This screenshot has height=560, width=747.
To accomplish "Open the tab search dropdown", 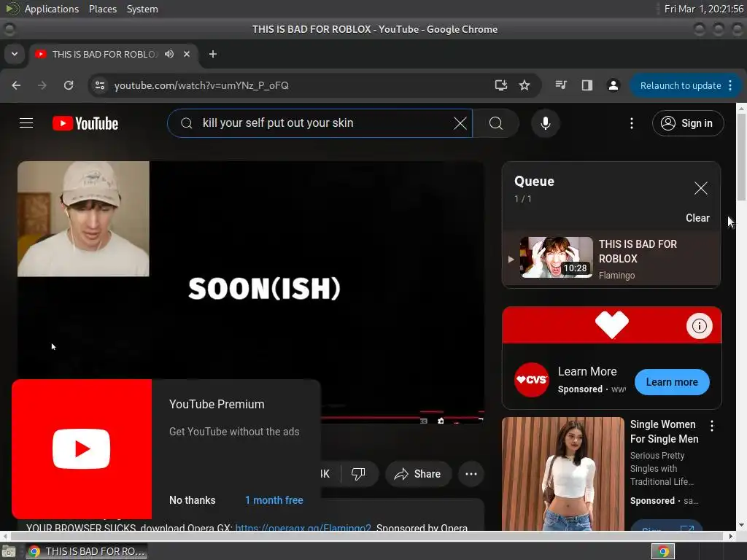I will click(15, 54).
